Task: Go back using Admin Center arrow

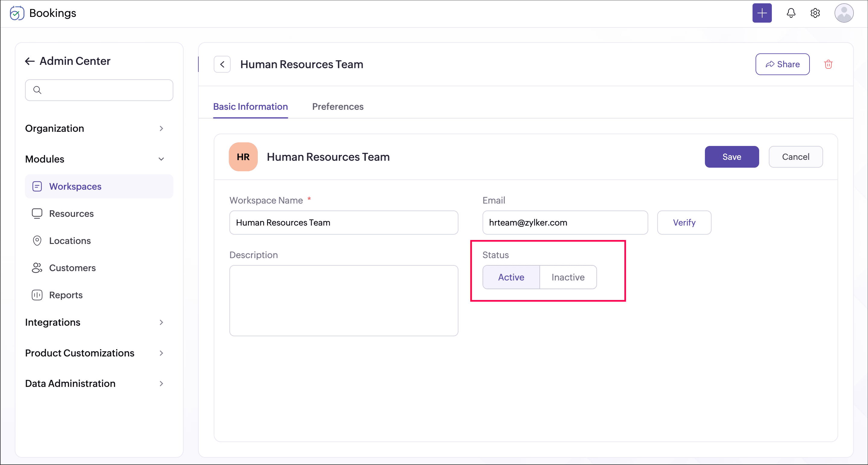Action: click(x=30, y=61)
